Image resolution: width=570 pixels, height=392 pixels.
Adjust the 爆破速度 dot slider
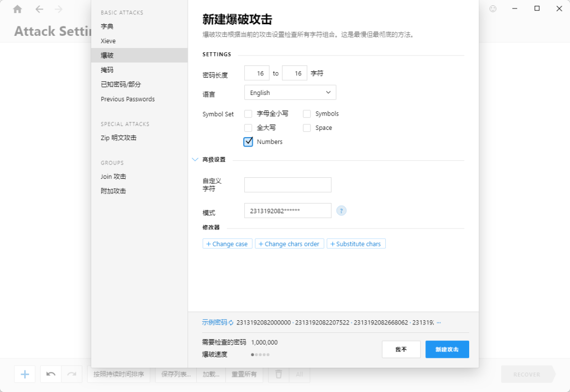260,355
